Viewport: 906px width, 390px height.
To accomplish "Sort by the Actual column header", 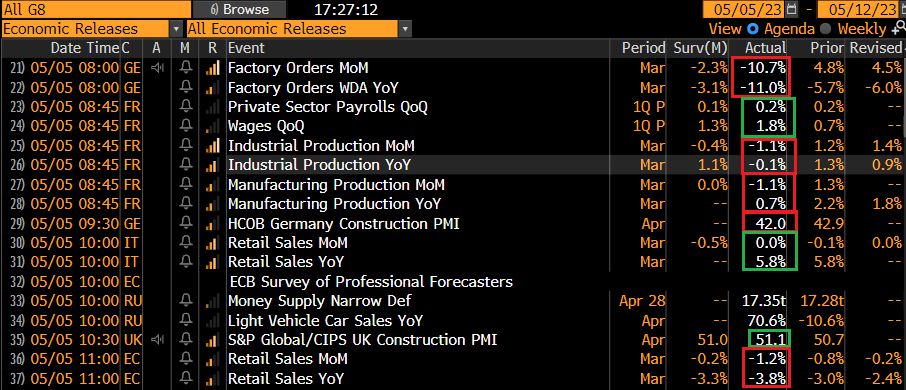I will [766, 48].
